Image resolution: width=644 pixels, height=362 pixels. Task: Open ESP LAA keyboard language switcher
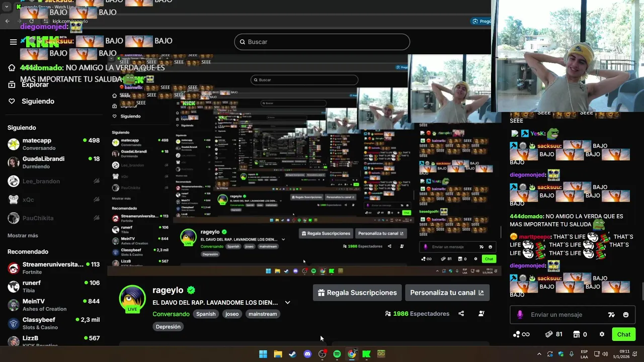pyautogui.click(x=584, y=354)
